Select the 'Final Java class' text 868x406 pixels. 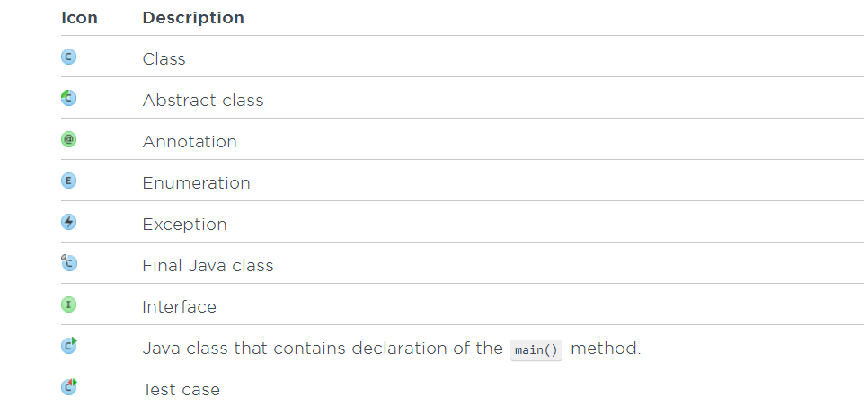208,266
